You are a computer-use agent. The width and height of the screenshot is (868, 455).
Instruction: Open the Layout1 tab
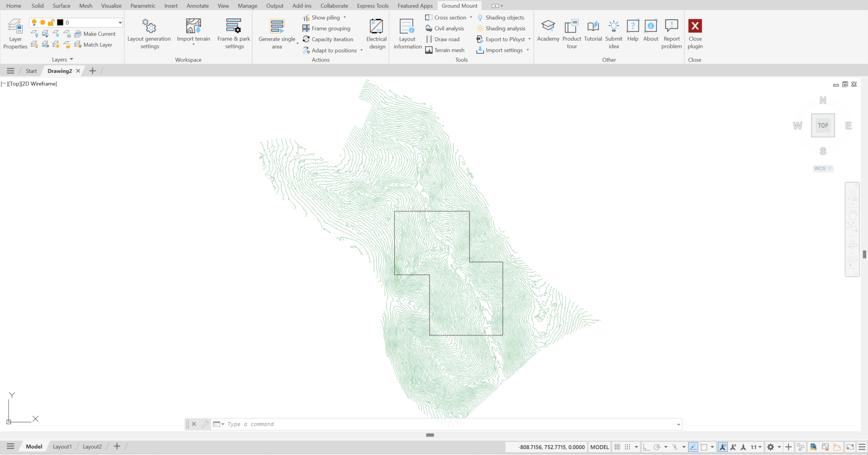pyautogui.click(x=62, y=446)
